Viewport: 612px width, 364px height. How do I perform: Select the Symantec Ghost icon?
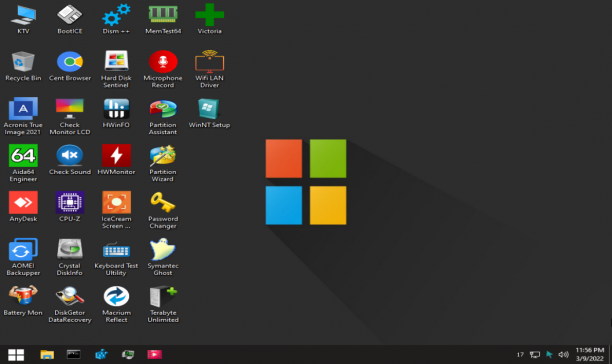[163, 257]
